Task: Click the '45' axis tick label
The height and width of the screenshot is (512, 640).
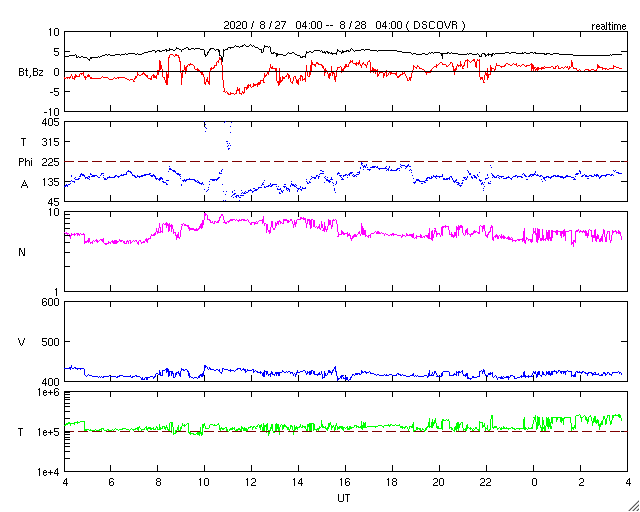Action: pyautogui.click(x=53, y=202)
